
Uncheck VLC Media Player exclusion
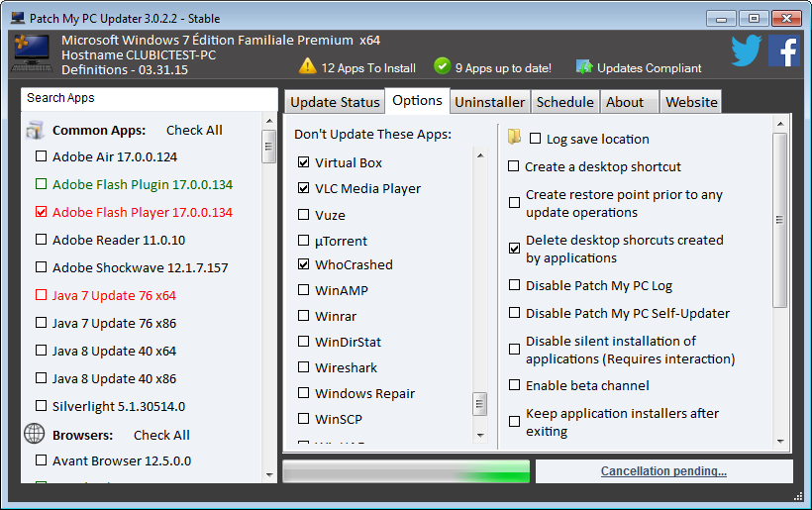click(303, 188)
